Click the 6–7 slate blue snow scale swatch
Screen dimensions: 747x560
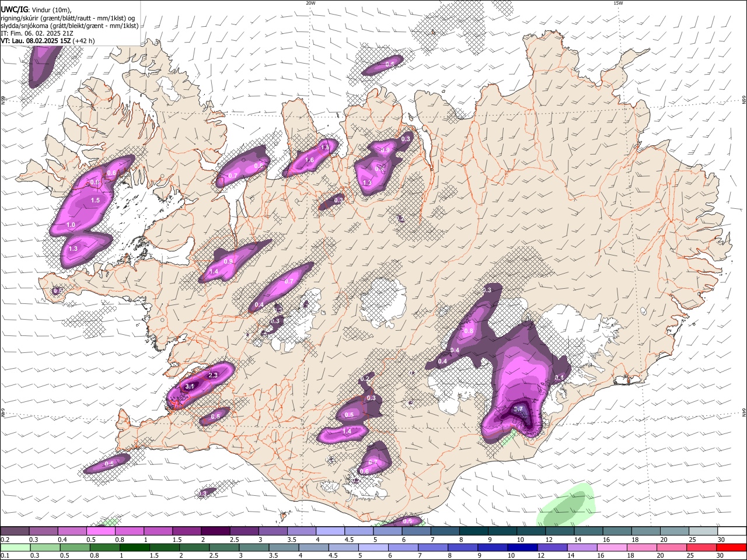tap(417, 531)
